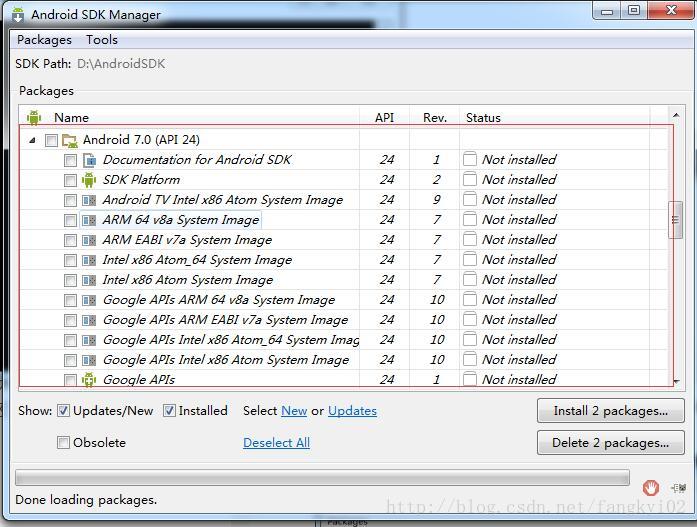Click the Documentation for Android SDK icon
The width and height of the screenshot is (697, 527).
[89, 160]
